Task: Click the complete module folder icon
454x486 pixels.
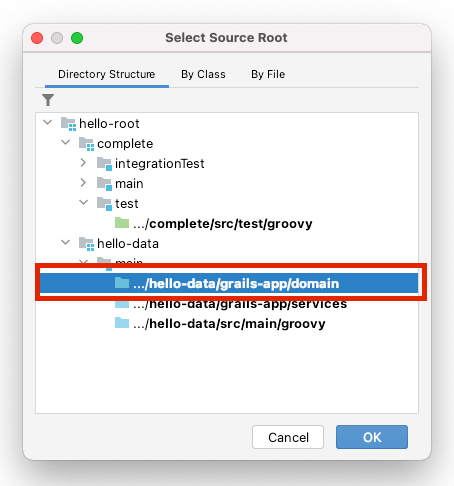Action: click(x=86, y=144)
